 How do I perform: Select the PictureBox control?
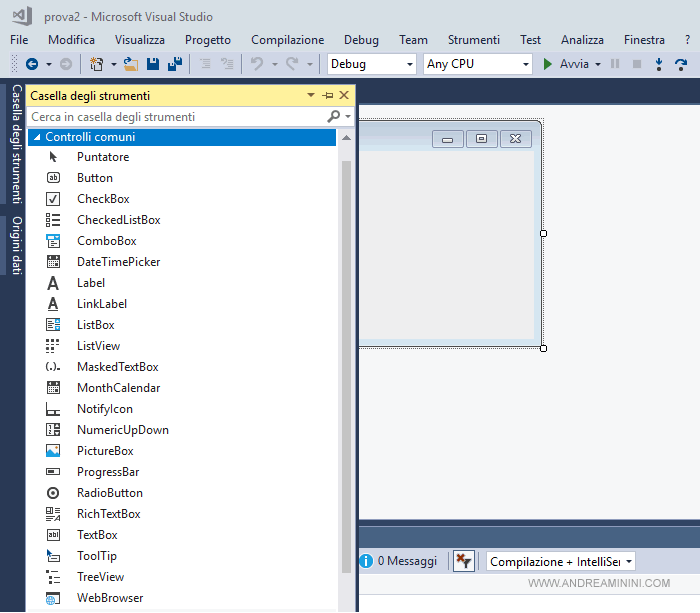105,451
